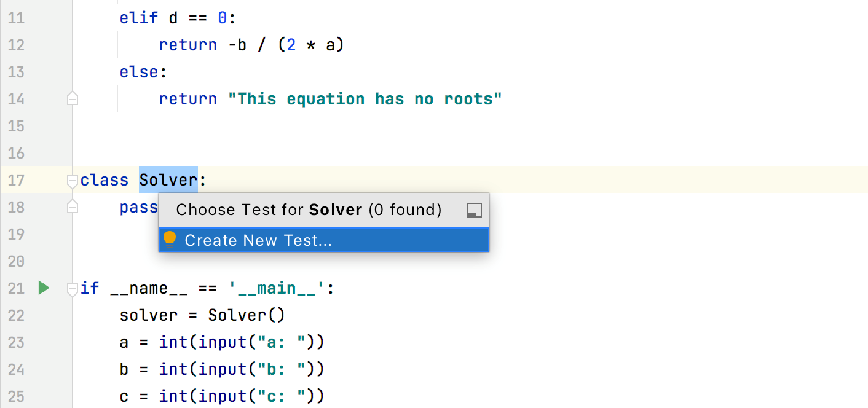The height and width of the screenshot is (408, 868).
Task: Collapse the Solver class using its fold marker
Action: [x=72, y=180]
